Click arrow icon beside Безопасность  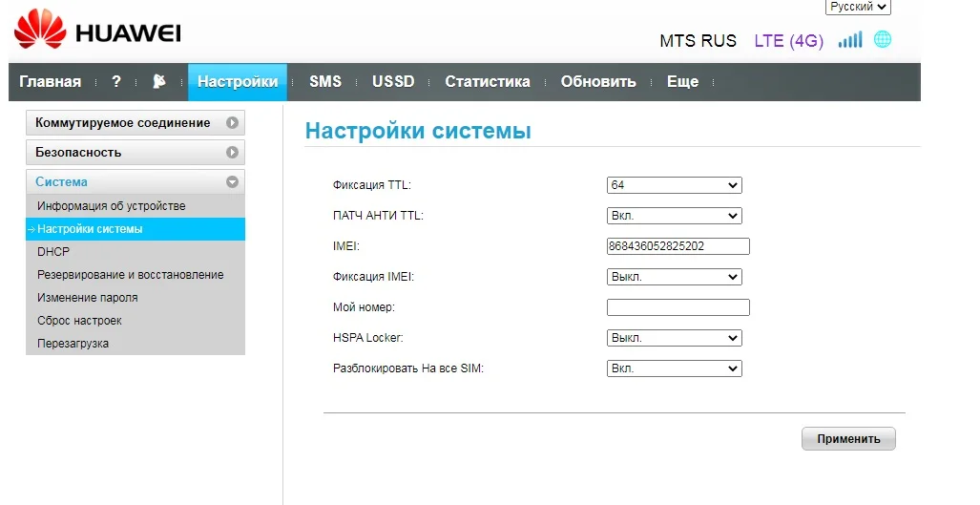click(233, 152)
